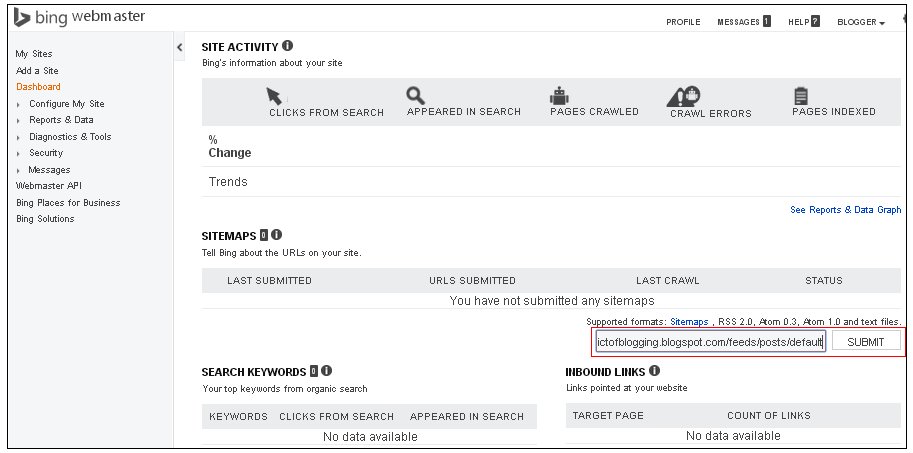Image resolution: width=913 pixels, height=453 pixels.
Task: Select Add a Site
Action: point(37,70)
